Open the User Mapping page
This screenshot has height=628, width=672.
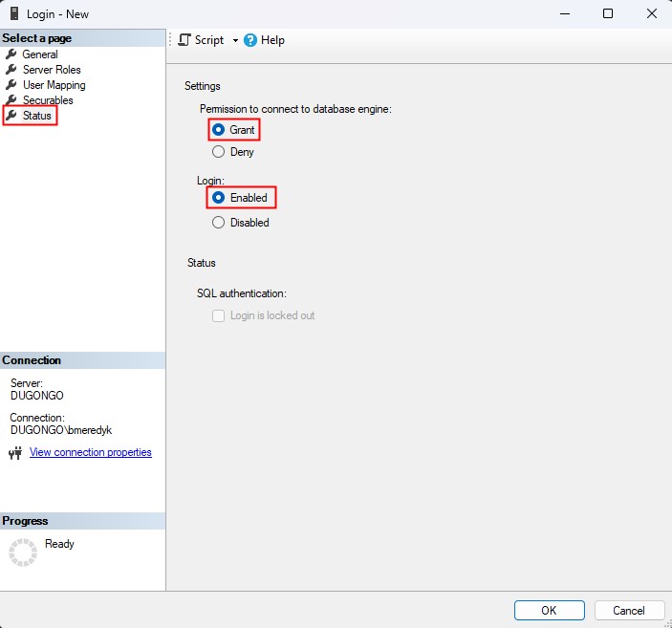click(54, 85)
